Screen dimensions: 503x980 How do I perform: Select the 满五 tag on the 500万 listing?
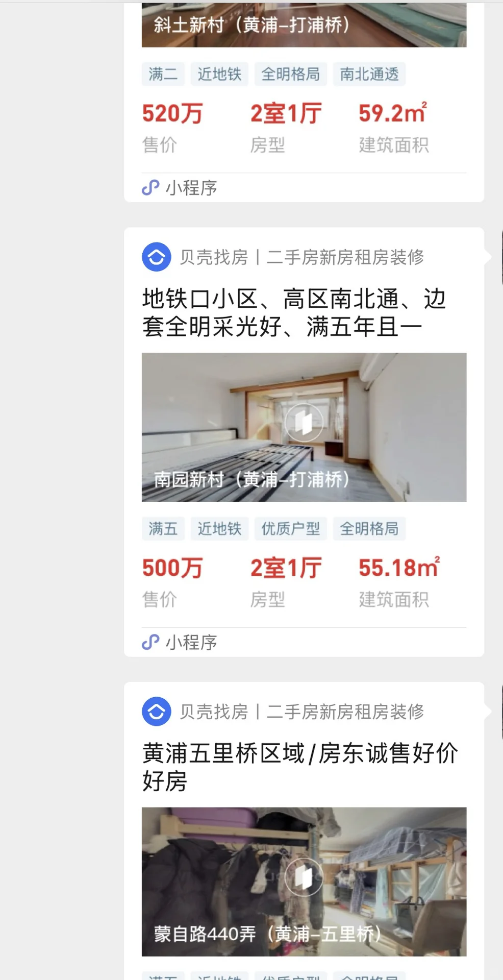(x=163, y=529)
